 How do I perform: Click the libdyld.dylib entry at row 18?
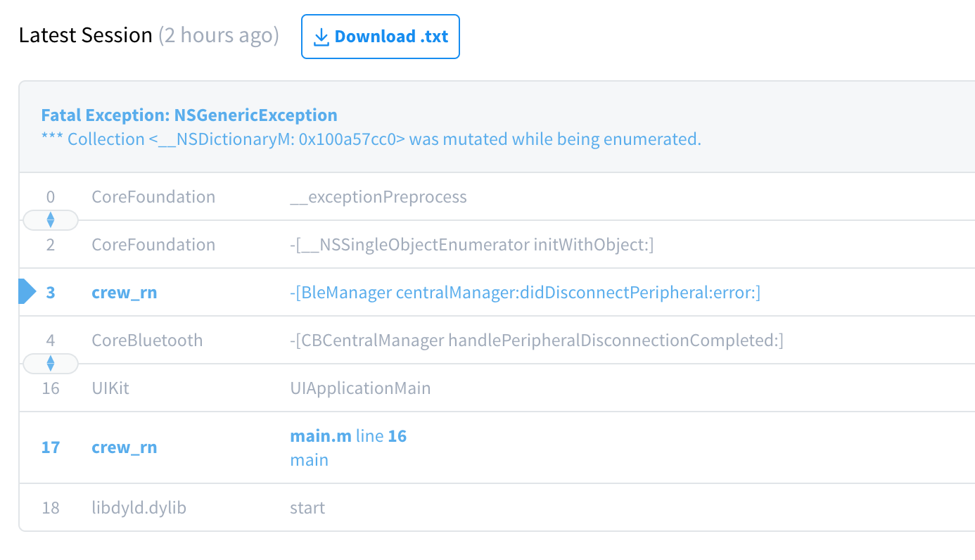[139, 507]
